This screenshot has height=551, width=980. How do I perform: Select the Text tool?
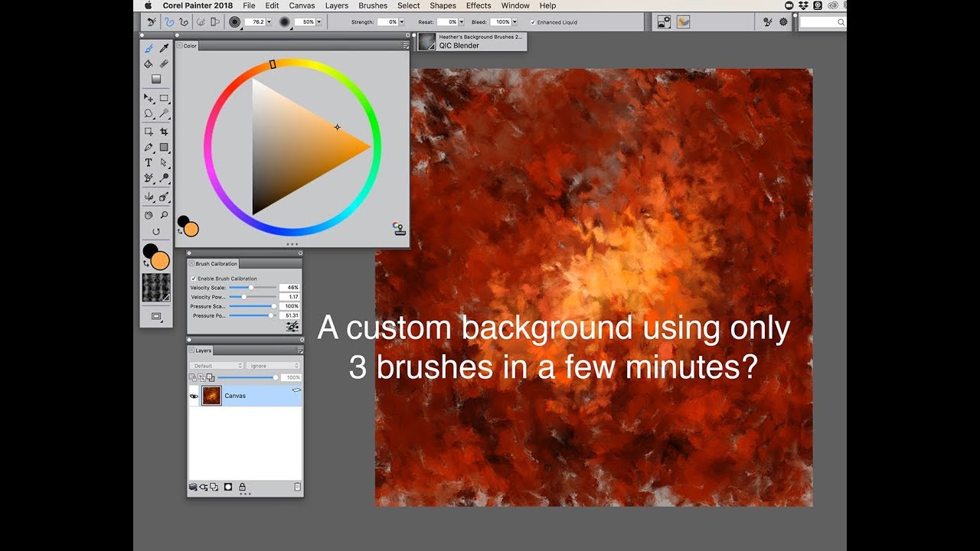[x=149, y=162]
